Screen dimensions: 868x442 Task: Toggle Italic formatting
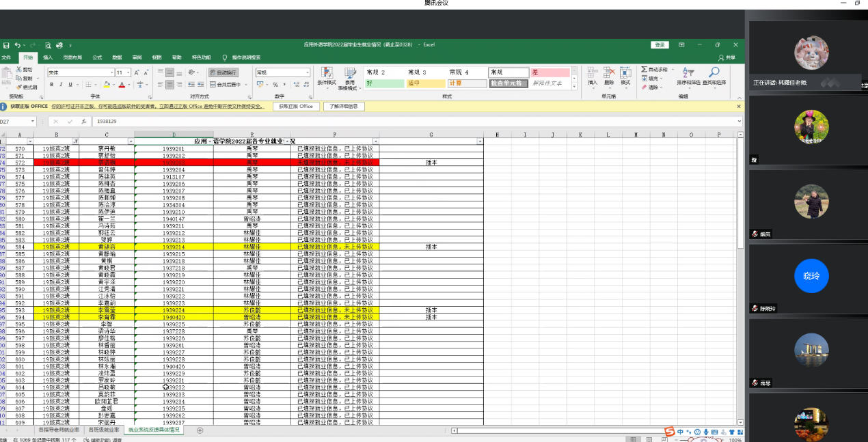61,85
